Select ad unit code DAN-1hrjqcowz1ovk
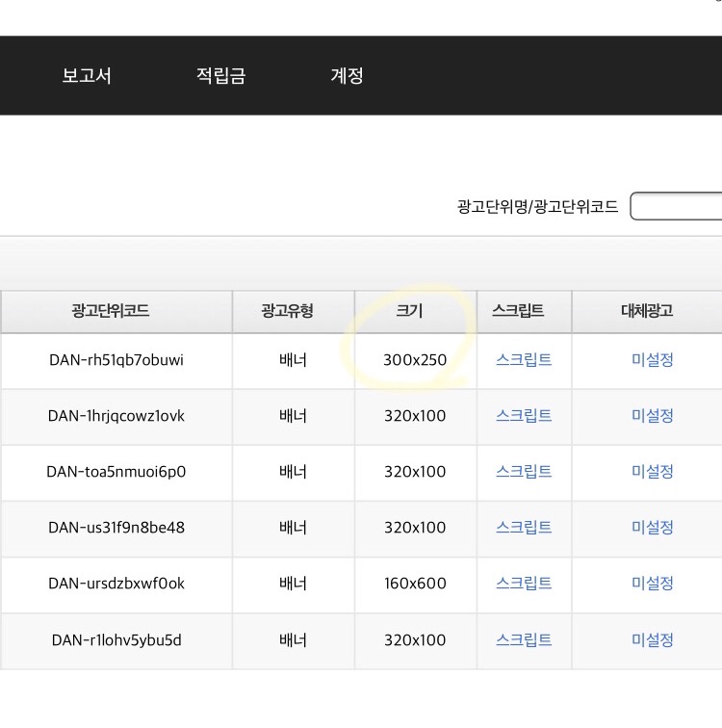Screen dimensions: 722x728 tap(116, 416)
